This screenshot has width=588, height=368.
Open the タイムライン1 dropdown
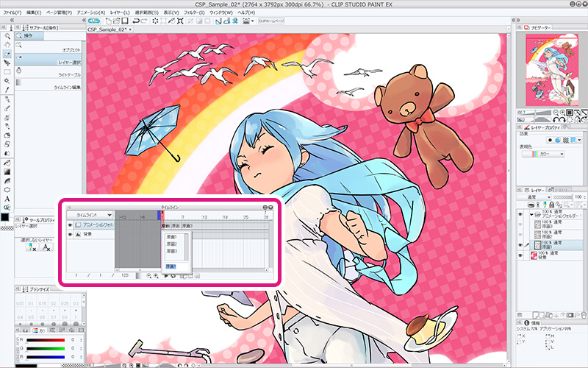[93, 215]
